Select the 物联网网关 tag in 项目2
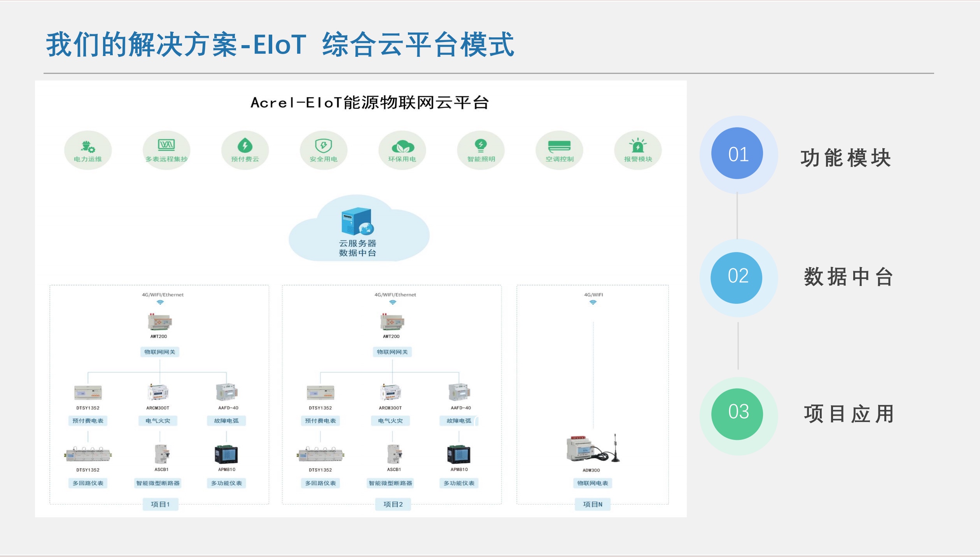Screen dimensions: 980x557 coord(392,352)
